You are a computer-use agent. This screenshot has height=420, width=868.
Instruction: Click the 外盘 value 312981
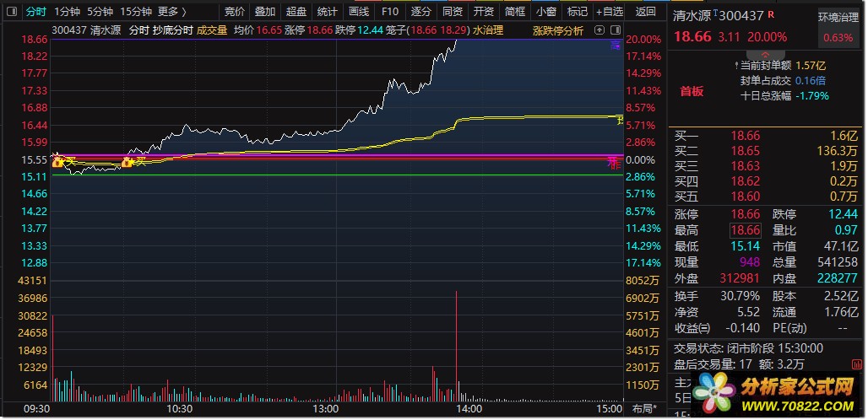click(740, 278)
